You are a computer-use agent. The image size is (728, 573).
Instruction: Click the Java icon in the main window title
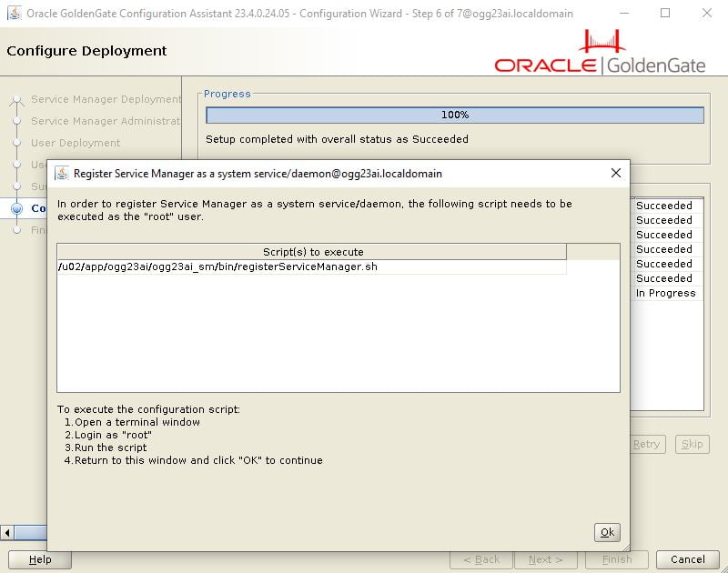[x=14, y=13]
